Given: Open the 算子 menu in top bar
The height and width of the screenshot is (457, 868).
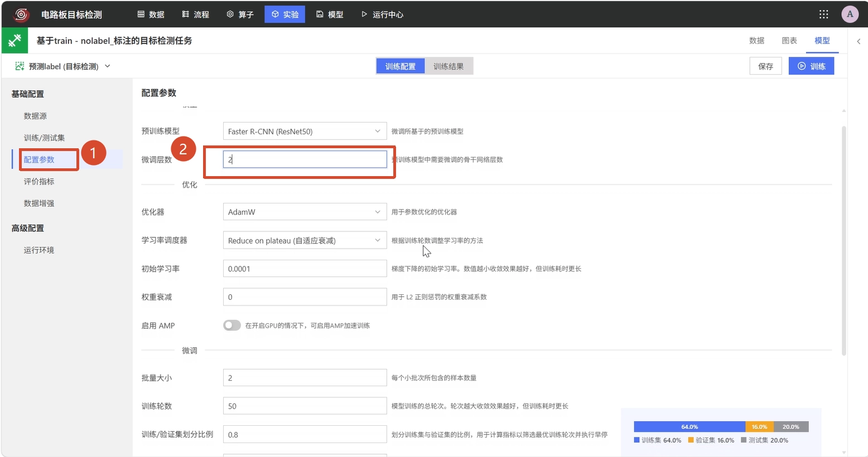Looking at the screenshot, I should 240,14.
